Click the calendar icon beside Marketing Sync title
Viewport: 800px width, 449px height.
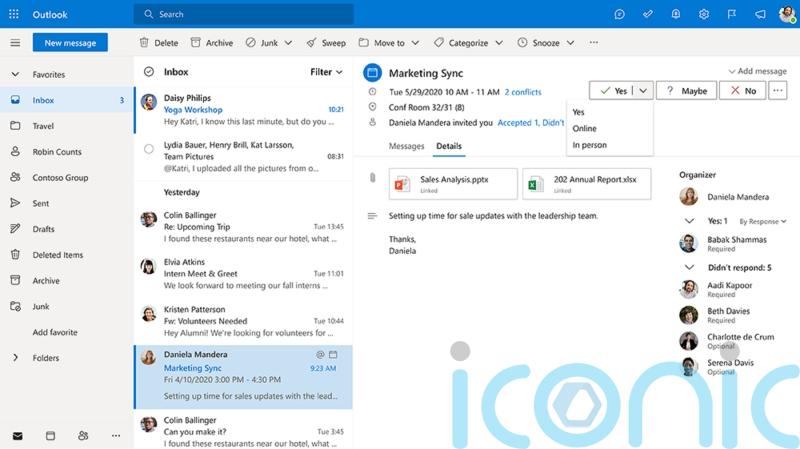372,73
